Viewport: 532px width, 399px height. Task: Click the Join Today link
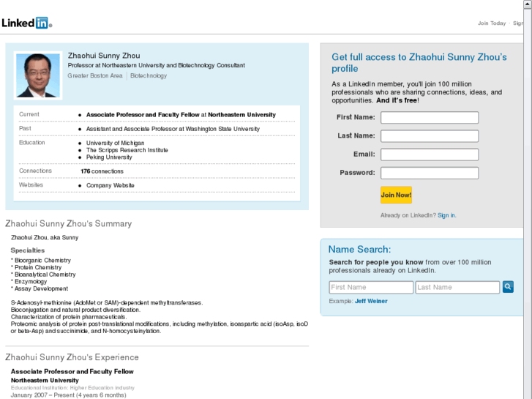pos(492,23)
